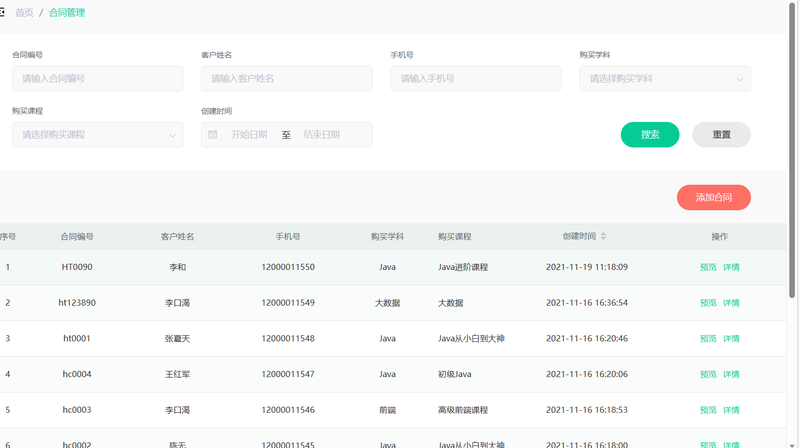The width and height of the screenshot is (800, 448).
Task: Click the 客户姓名 column header
Action: click(178, 236)
